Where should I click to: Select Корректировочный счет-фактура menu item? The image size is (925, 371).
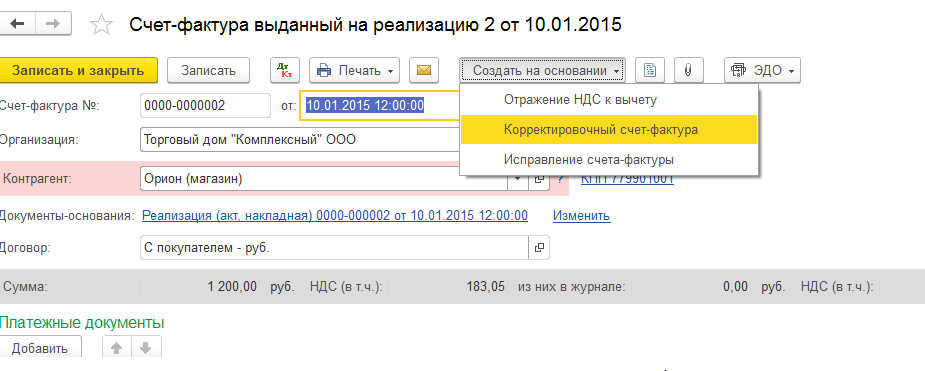click(609, 130)
